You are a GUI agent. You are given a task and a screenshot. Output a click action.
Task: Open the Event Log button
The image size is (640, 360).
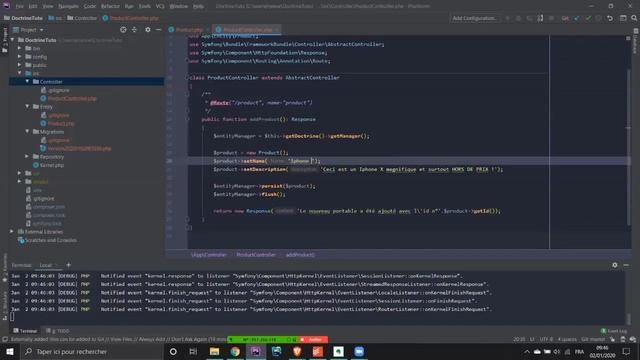click(x=613, y=331)
